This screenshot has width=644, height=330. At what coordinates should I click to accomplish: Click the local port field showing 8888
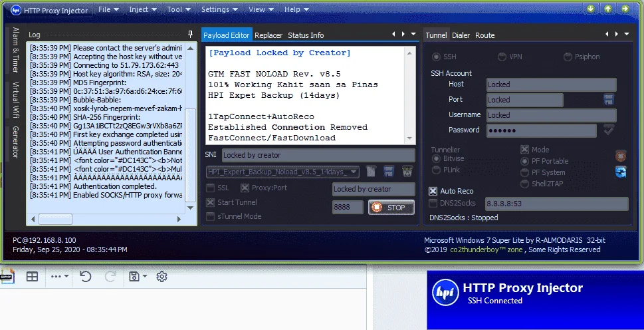tap(348, 207)
